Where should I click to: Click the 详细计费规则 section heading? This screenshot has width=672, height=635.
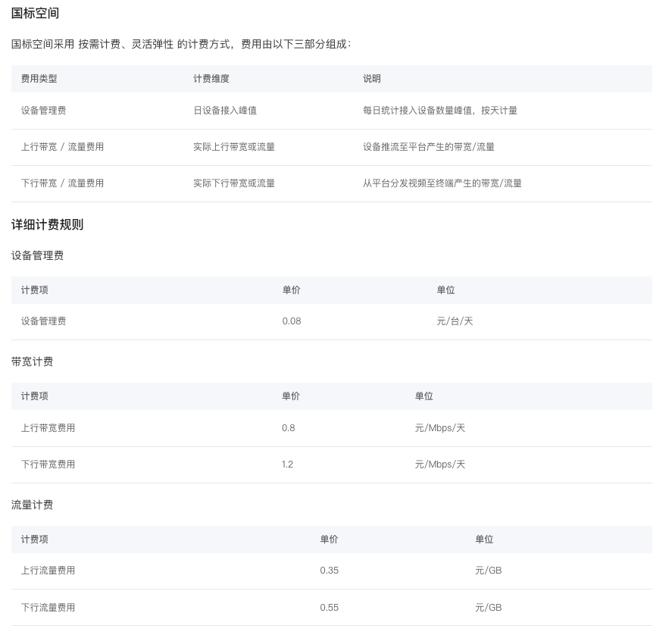pos(47,225)
